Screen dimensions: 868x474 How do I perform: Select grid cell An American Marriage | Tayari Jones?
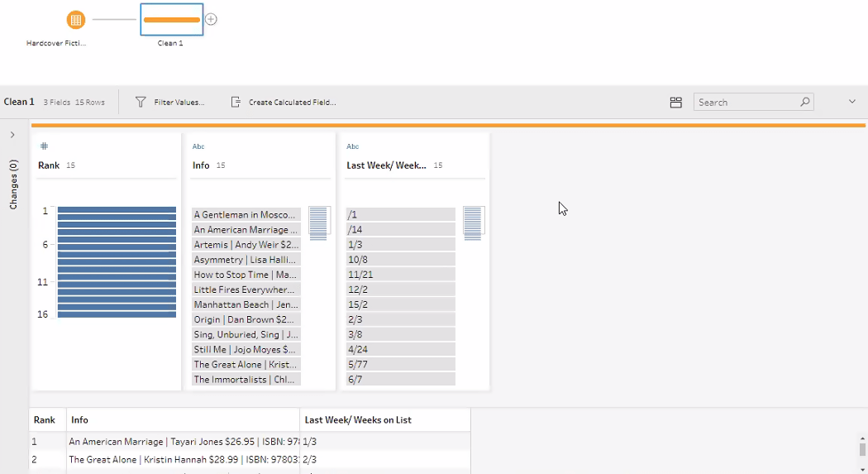(x=183, y=442)
